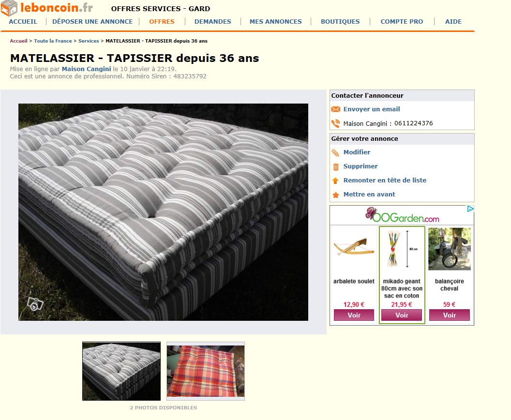Screen dimensions: 511x420
Task: Click Voir button under arbalete soulet
Action: pos(354,315)
